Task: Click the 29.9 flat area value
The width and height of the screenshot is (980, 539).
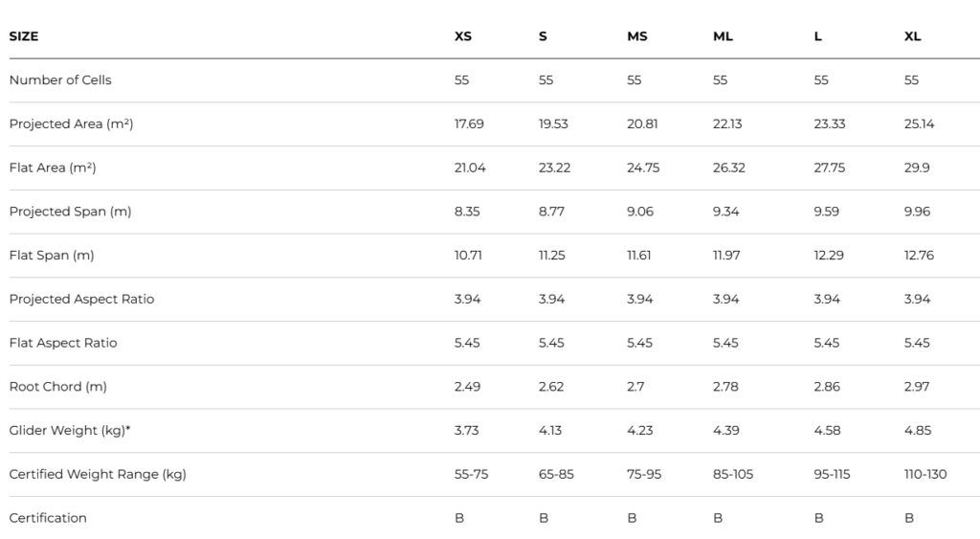Action: [917, 168]
